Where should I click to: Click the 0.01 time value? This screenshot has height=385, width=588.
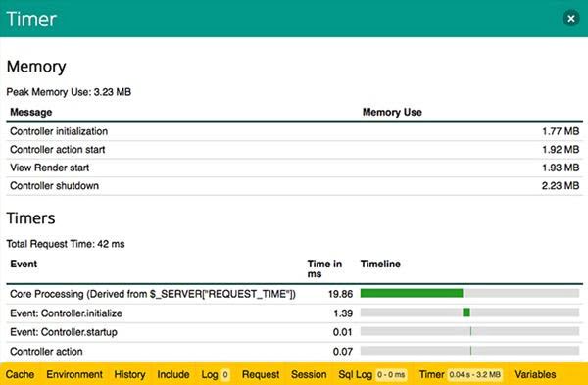point(343,332)
